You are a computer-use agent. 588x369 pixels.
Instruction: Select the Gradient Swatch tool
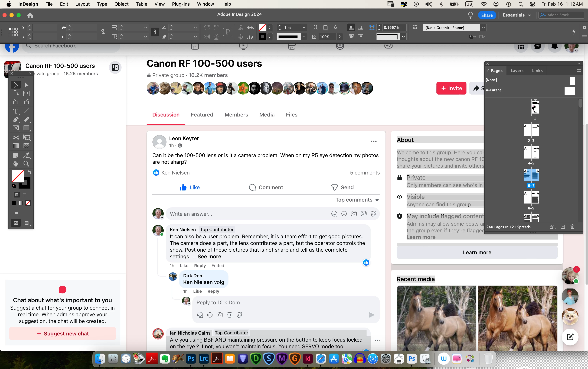coord(16,146)
